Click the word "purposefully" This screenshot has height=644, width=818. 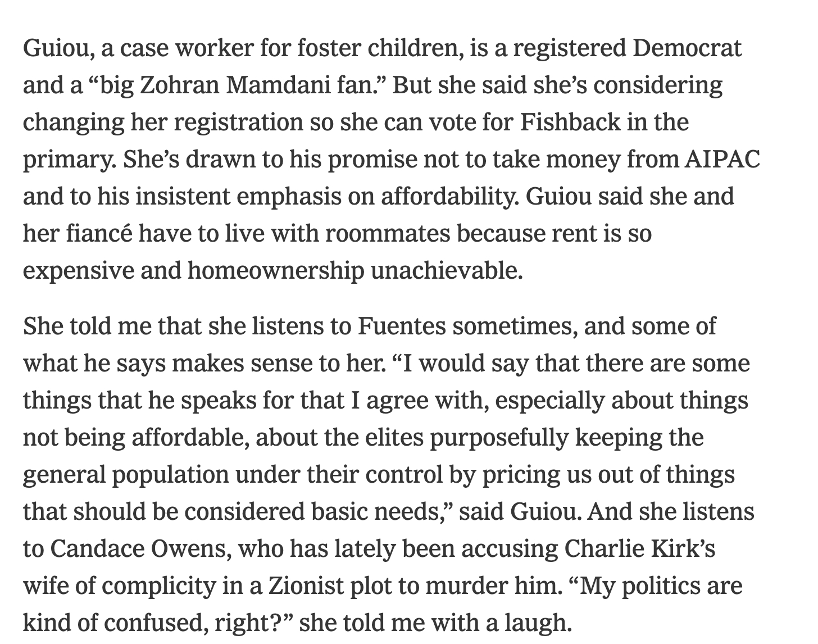499,437
